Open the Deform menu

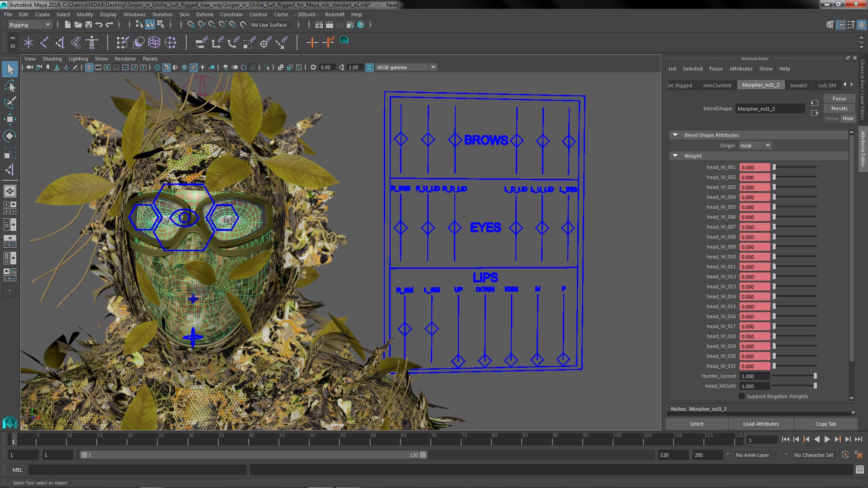tap(204, 14)
